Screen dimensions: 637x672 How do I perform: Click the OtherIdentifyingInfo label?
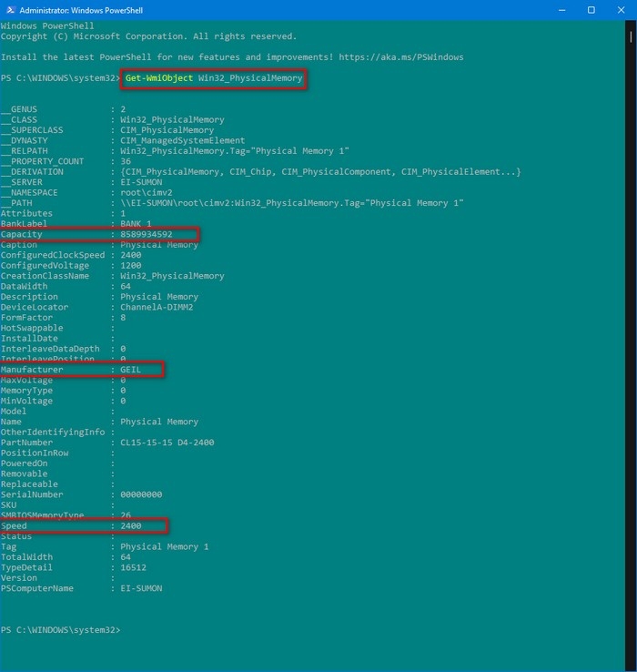point(53,432)
